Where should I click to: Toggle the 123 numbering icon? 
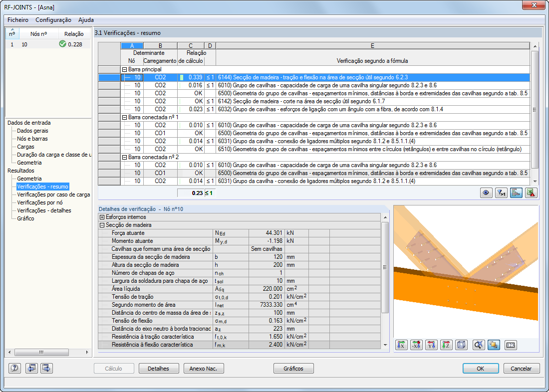point(511,345)
